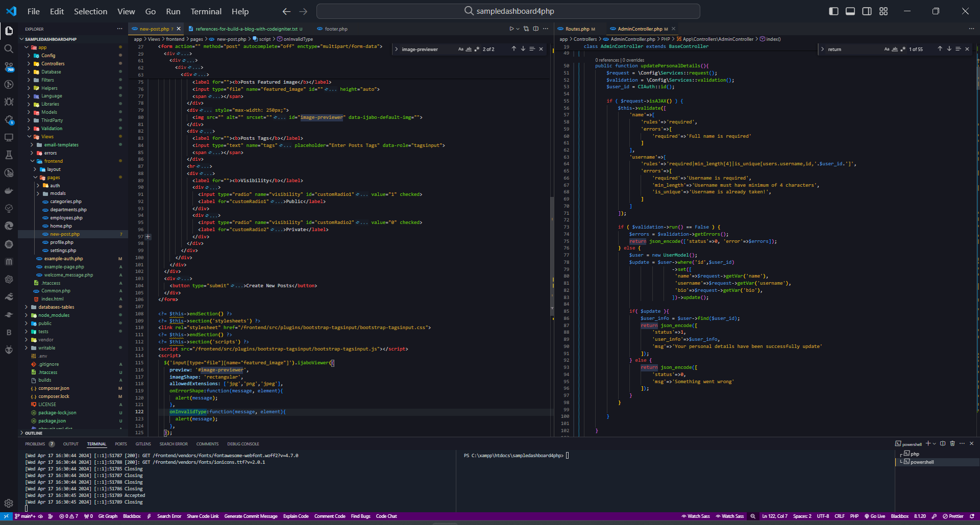Toggle the secondary side bar layout icon

(867, 11)
